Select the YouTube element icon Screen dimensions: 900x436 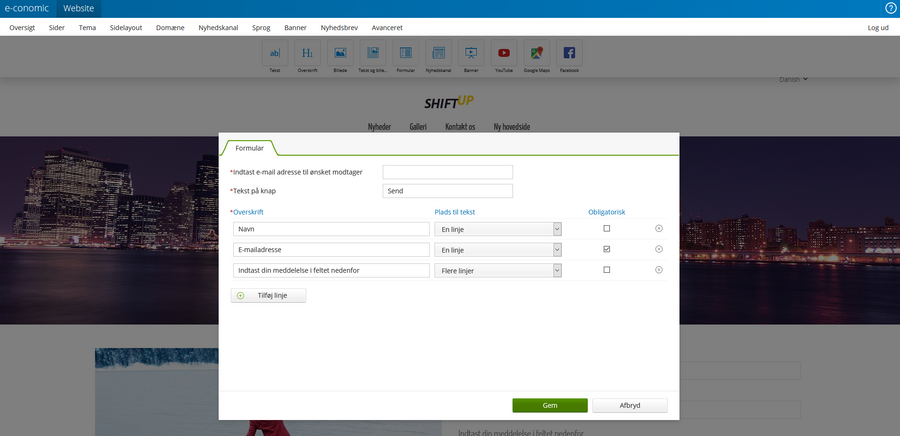[504, 53]
